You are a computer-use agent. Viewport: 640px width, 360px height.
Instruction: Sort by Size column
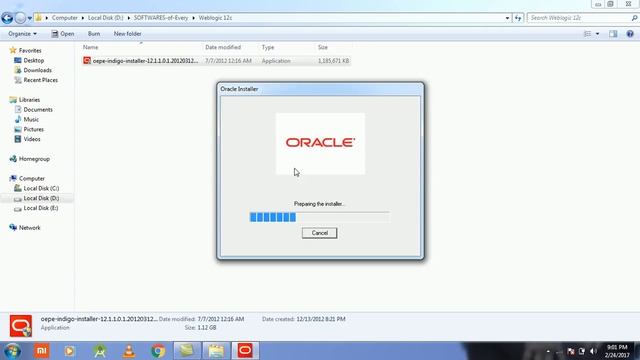pyautogui.click(x=322, y=47)
